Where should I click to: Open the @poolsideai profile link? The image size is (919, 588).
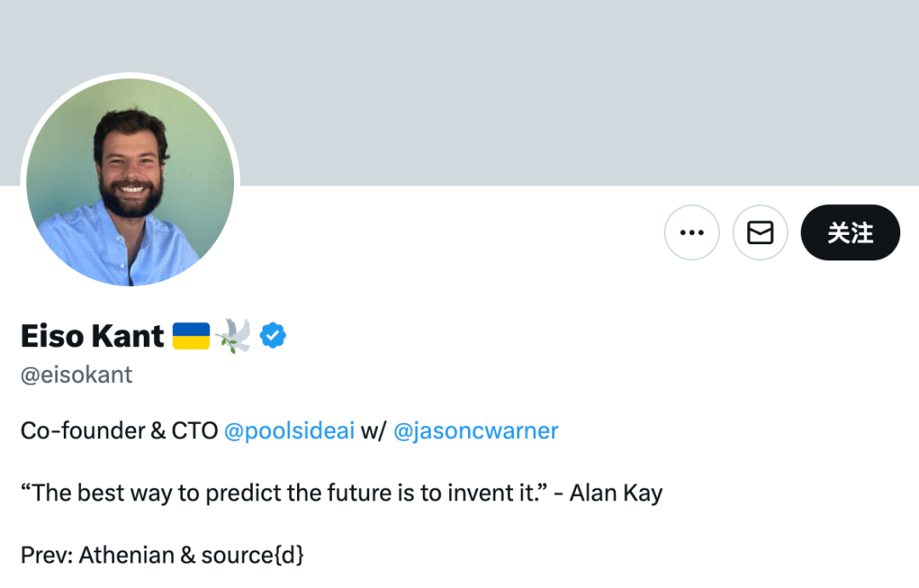[289, 431]
